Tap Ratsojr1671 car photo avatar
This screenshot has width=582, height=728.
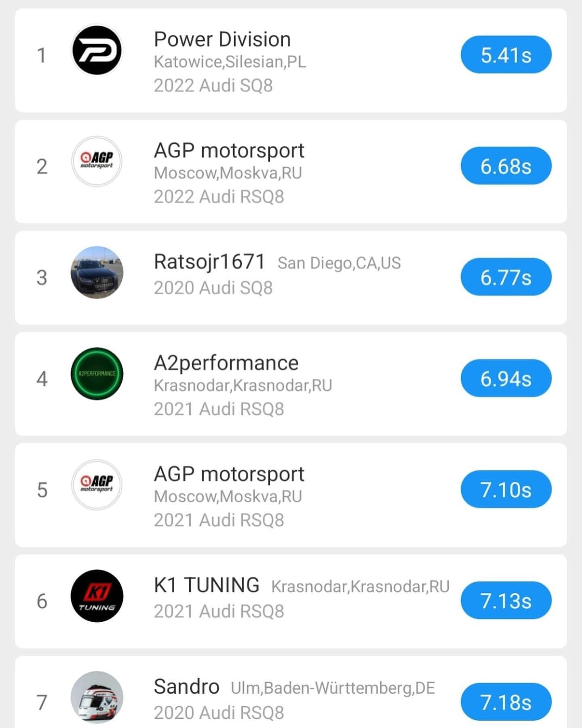click(x=97, y=273)
